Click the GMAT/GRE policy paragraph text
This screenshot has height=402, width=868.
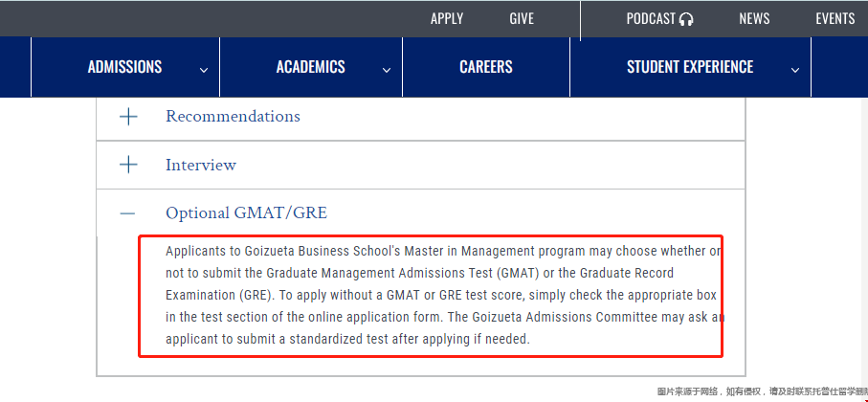click(445, 295)
